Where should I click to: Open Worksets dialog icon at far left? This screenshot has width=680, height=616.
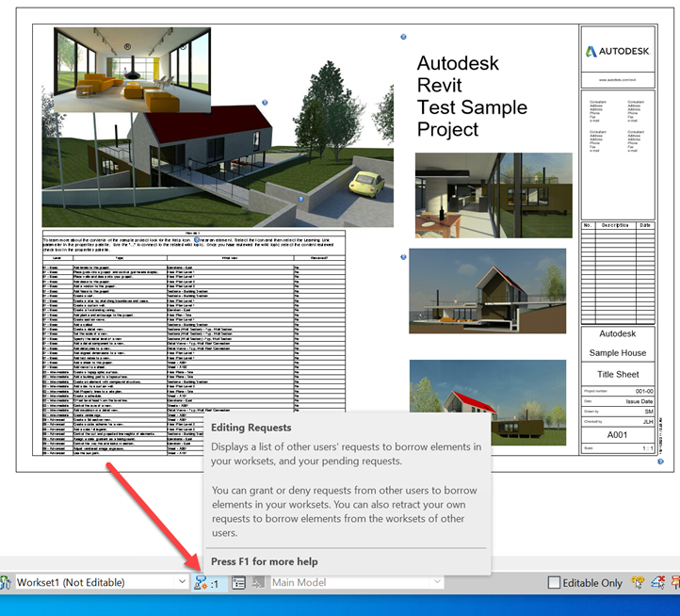pyautogui.click(x=5, y=583)
